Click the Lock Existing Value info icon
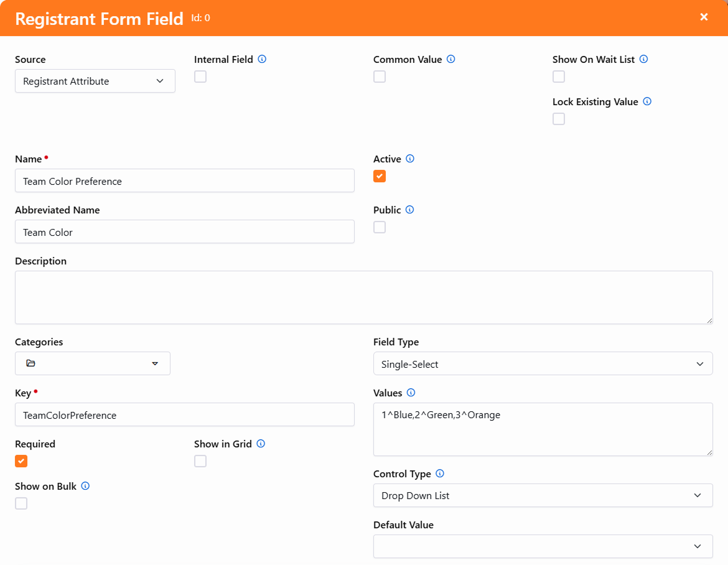728x565 pixels. tap(647, 101)
